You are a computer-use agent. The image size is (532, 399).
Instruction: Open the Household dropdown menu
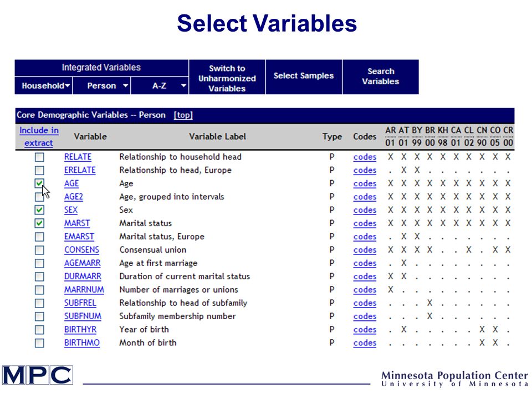coord(44,85)
